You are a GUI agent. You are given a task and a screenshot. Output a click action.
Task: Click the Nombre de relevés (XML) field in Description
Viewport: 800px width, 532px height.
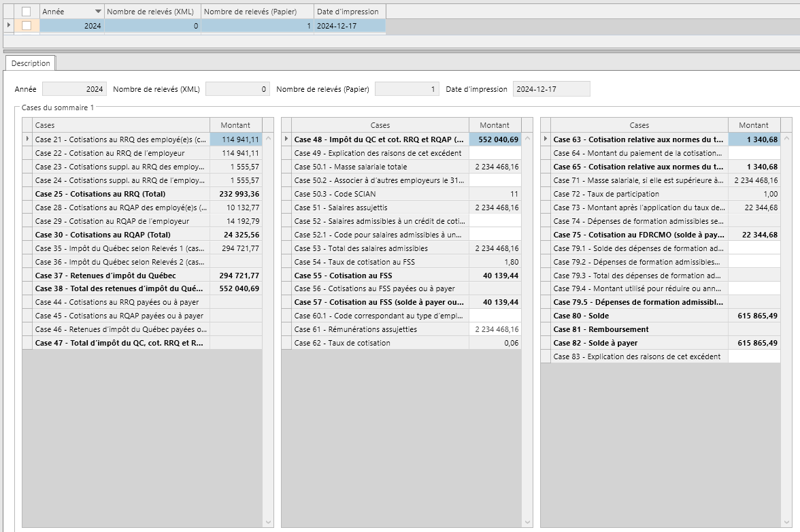[237, 89]
